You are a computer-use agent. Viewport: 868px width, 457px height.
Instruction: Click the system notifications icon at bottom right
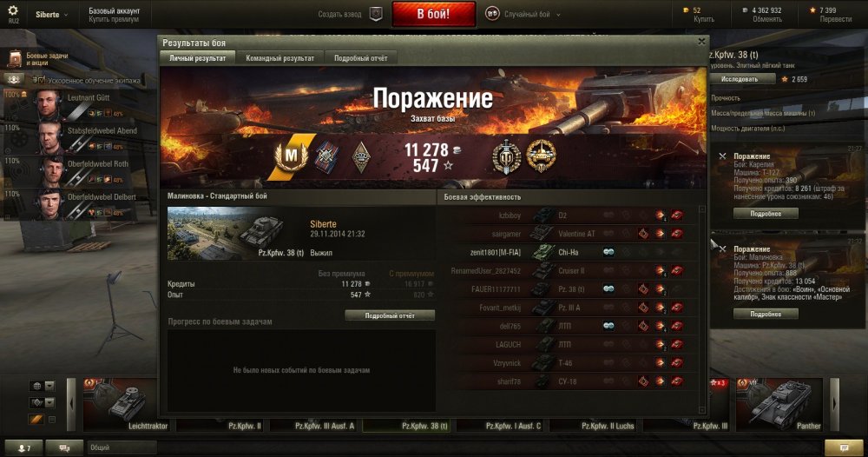pyautogui.click(x=844, y=447)
